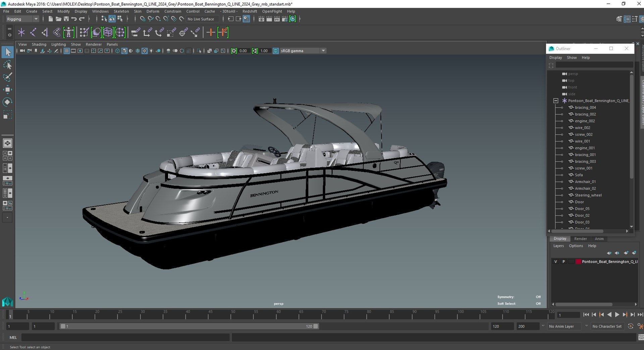Toggle smooth shade all in the viewport
The height and width of the screenshot is (350, 644).
coord(124,51)
